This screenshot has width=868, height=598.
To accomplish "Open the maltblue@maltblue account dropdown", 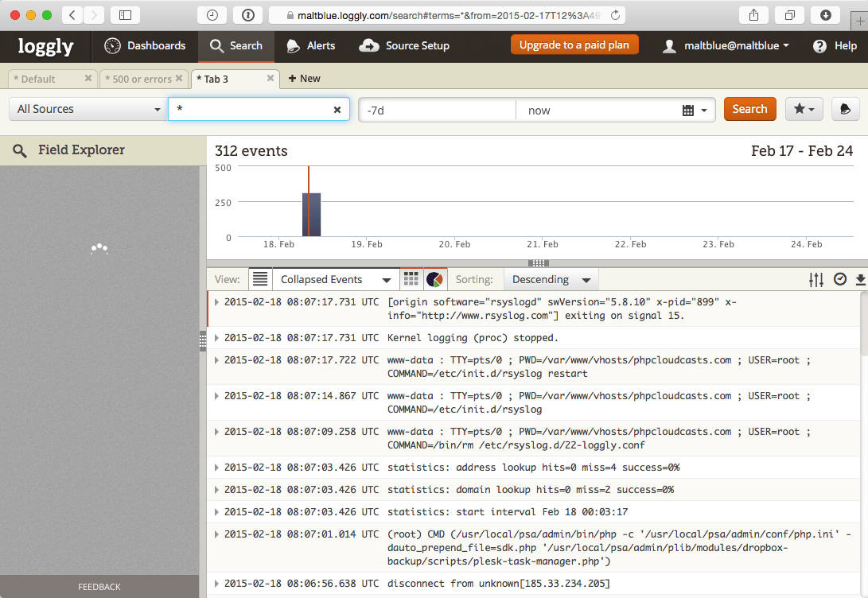I will click(x=726, y=46).
